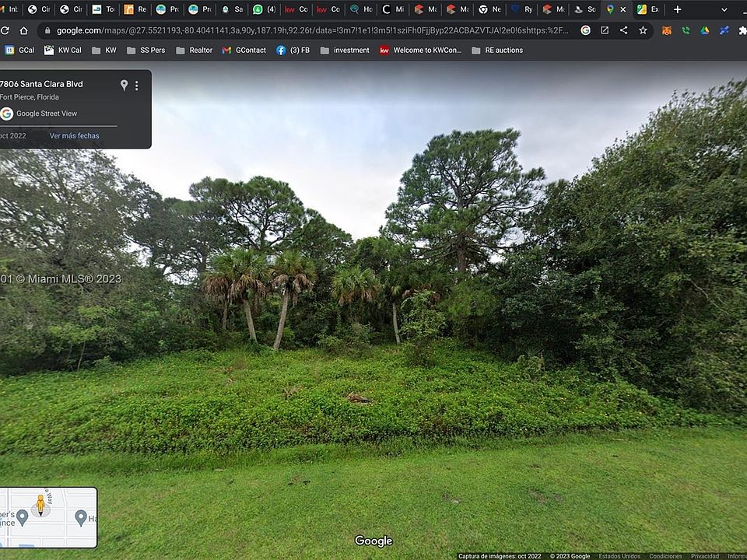Click the Captura de imágenes: oct 2022 text
The height and width of the screenshot is (560, 747).
[x=500, y=556]
